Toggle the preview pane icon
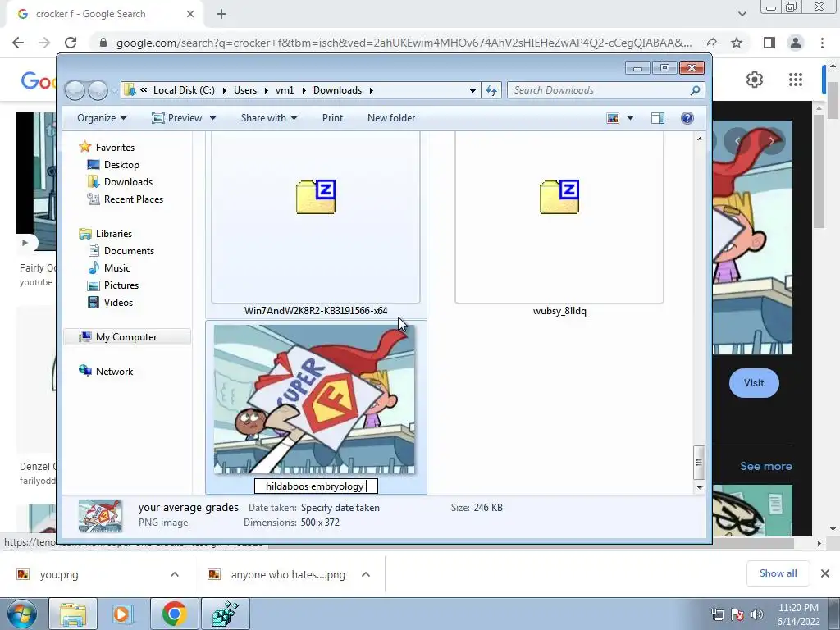 point(658,118)
